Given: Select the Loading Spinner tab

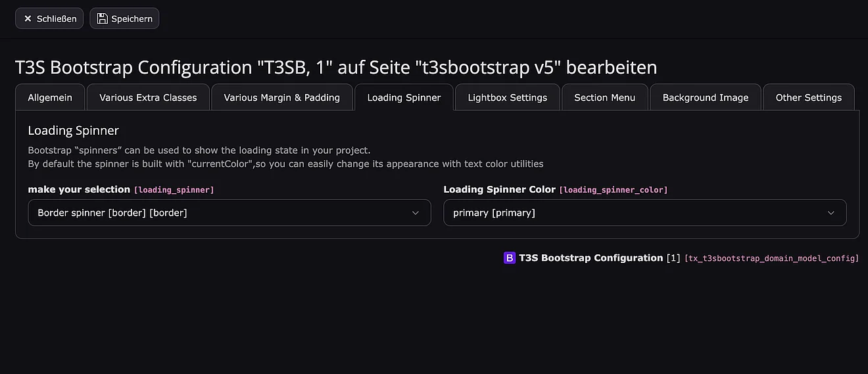Looking at the screenshot, I should point(404,98).
